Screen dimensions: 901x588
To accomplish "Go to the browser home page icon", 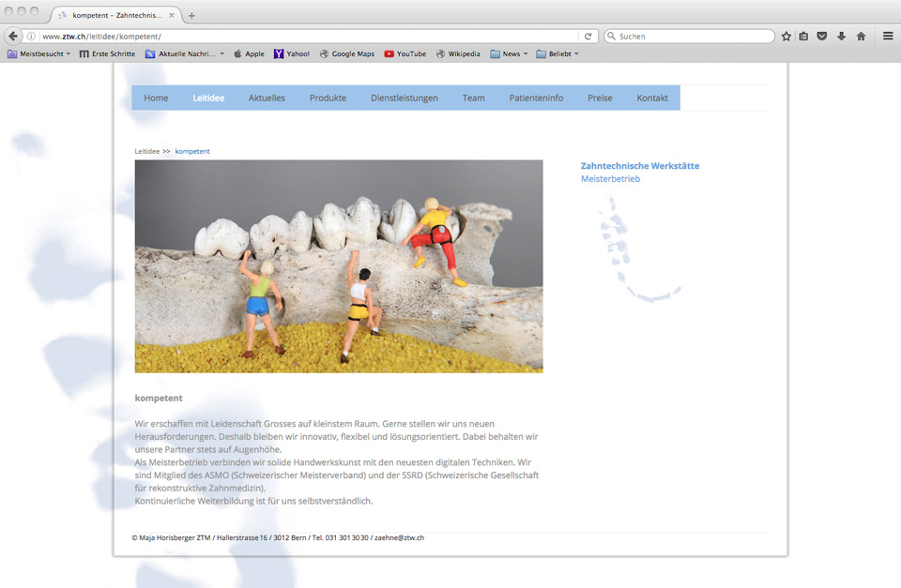I will pos(861,37).
